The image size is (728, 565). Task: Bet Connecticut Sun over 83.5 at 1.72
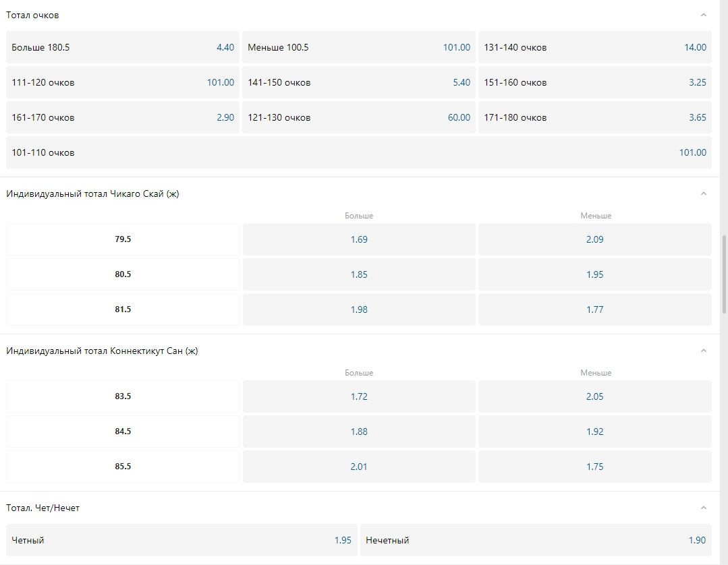359,396
